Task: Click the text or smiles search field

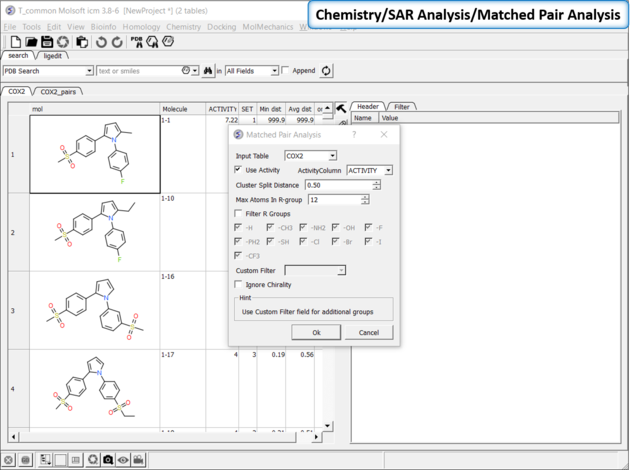Action: tap(138, 71)
